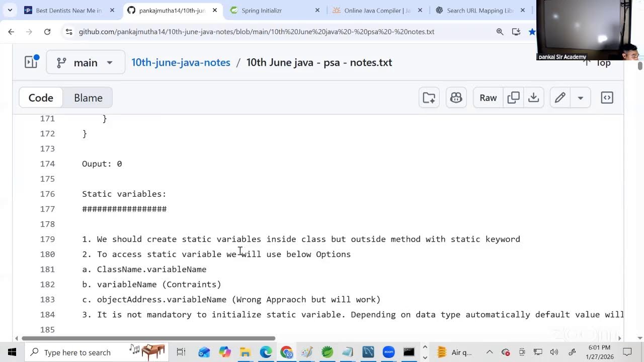Click the text 'Static variables:'
This screenshot has height=362, width=644.
pyautogui.click(x=124, y=194)
